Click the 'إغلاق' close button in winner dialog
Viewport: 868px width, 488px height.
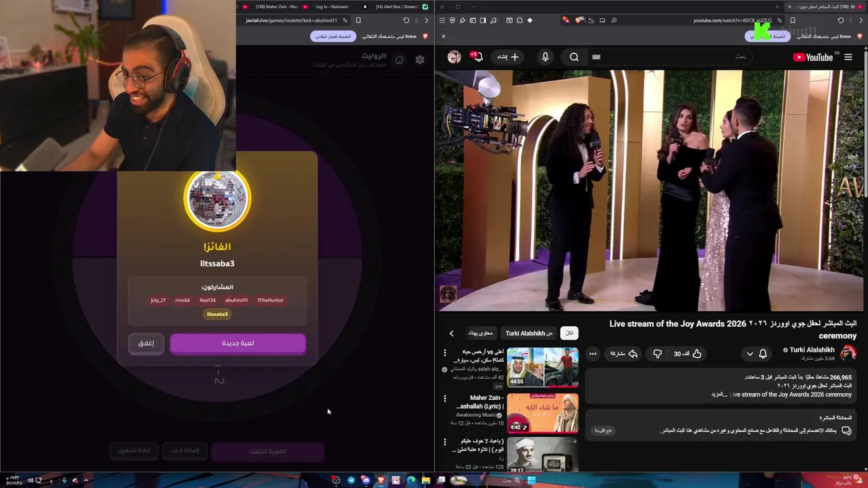pyautogui.click(x=146, y=344)
